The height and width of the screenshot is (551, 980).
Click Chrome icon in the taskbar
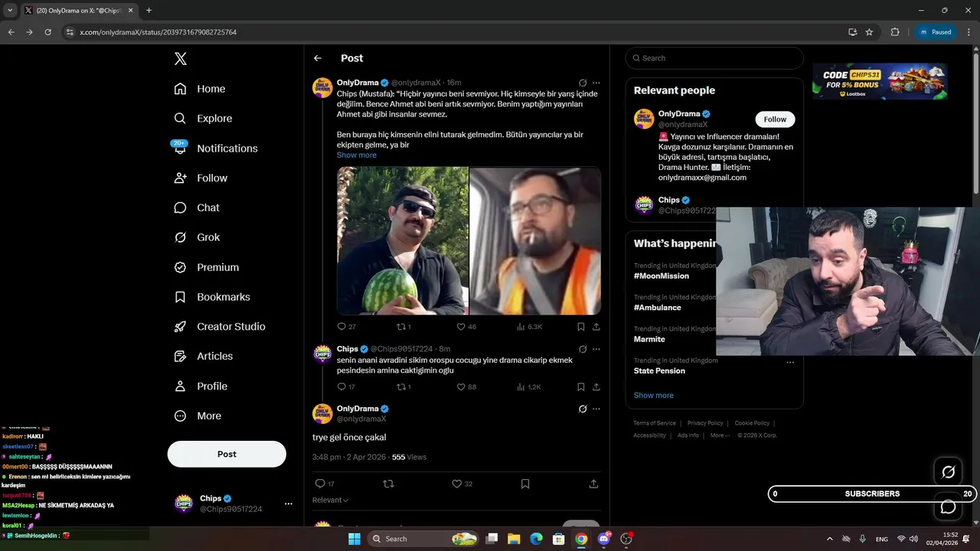pyautogui.click(x=581, y=539)
